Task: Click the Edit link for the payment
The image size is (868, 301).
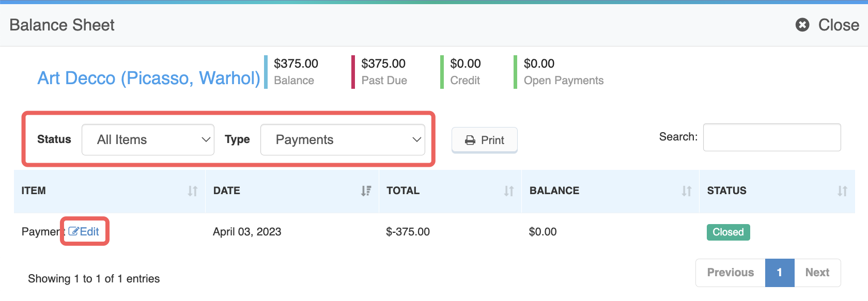Action: pos(84,231)
